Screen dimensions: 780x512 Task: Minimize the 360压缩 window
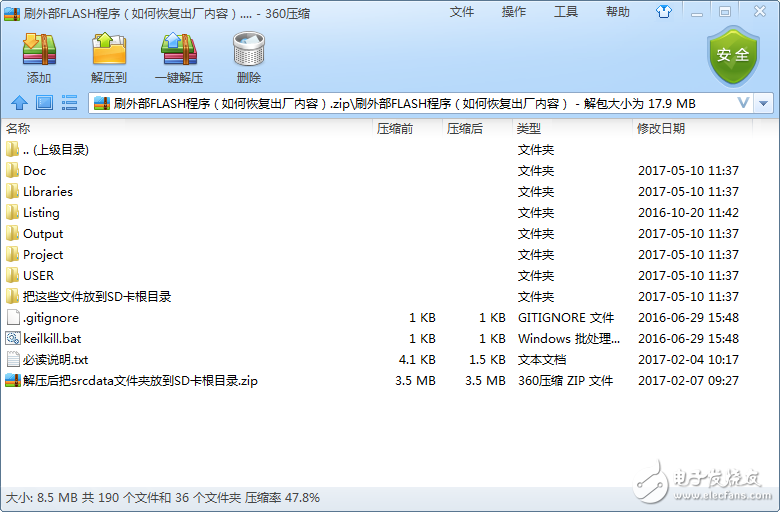(x=697, y=12)
